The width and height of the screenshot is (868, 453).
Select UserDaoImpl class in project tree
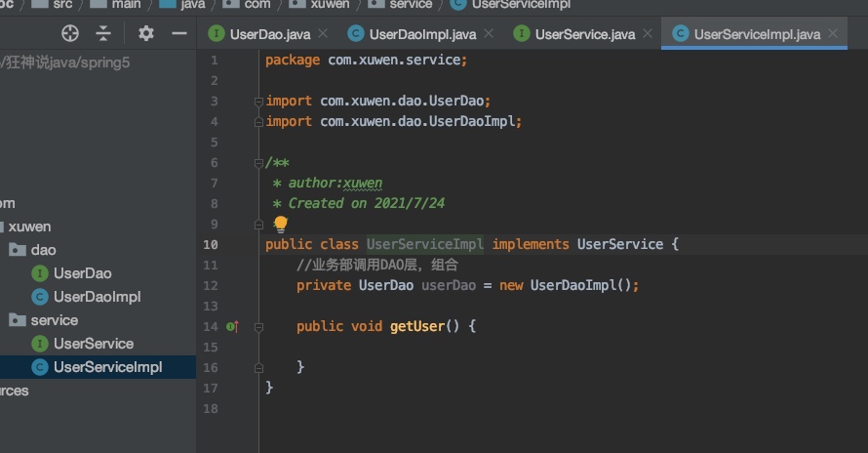click(97, 297)
